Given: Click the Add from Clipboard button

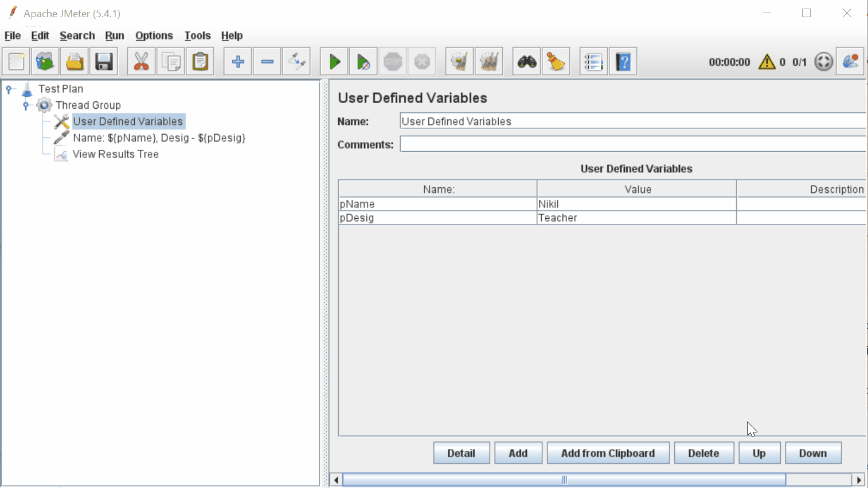Looking at the screenshot, I should [608, 452].
